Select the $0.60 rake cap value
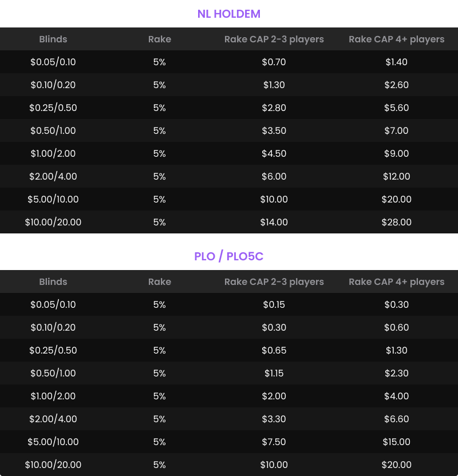The image size is (458, 476). coord(396,328)
